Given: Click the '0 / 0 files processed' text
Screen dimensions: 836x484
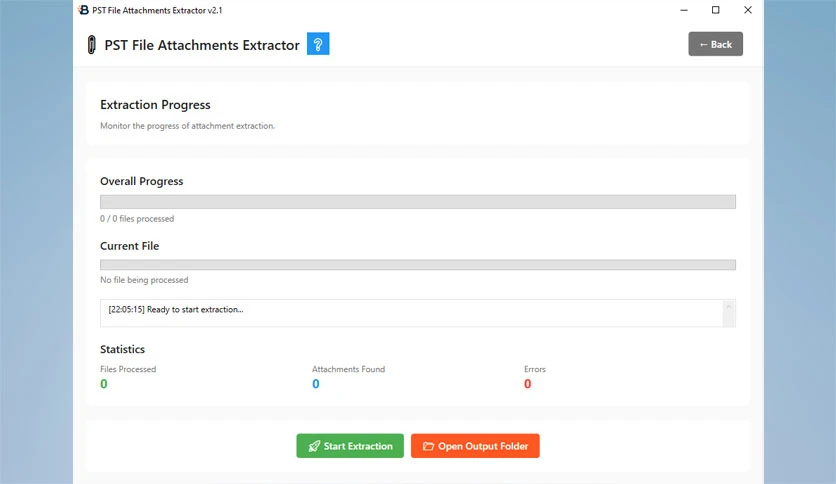Looking at the screenshot, I should 137,219.
